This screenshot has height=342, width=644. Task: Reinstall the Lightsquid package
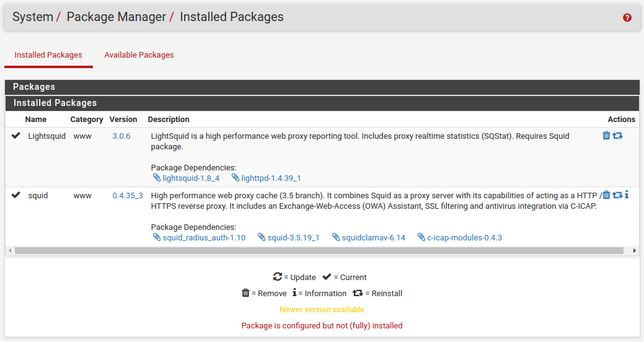tap(617, 135)
